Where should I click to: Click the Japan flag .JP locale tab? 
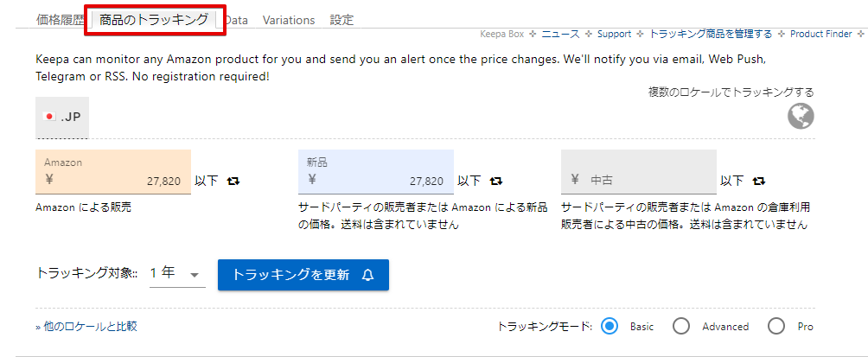[62, 117]
